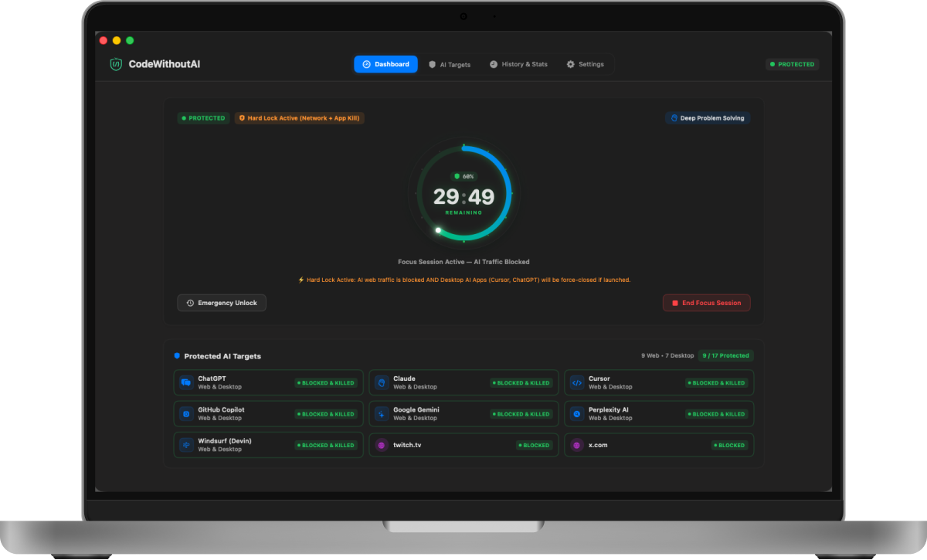
Task: Click the x.com globe icon
Action: click(577, 445)
